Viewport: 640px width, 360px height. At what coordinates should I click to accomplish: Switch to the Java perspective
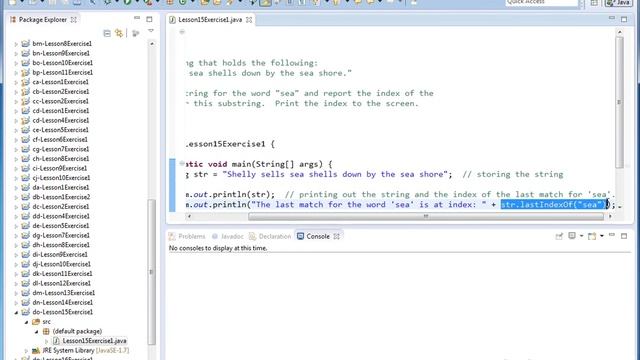618,3
